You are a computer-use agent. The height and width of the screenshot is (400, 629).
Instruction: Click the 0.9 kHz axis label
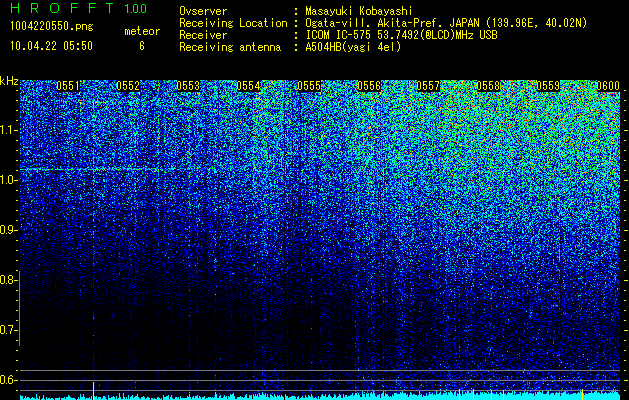(7, 230)
